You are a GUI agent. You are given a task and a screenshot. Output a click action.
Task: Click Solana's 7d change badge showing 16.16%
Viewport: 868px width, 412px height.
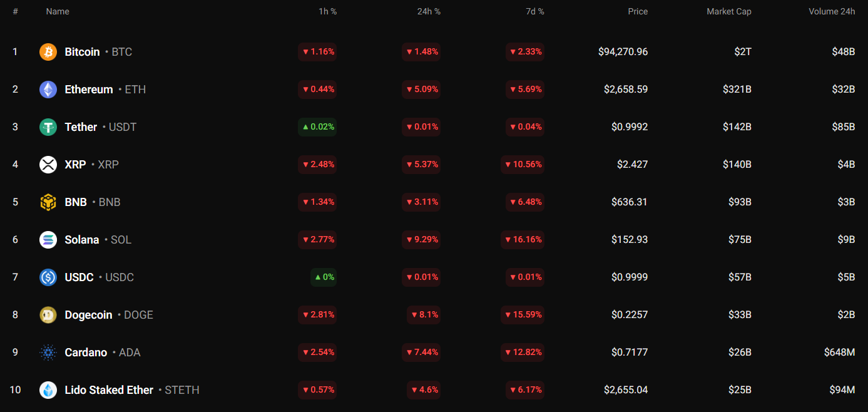[x=523, y=240]
